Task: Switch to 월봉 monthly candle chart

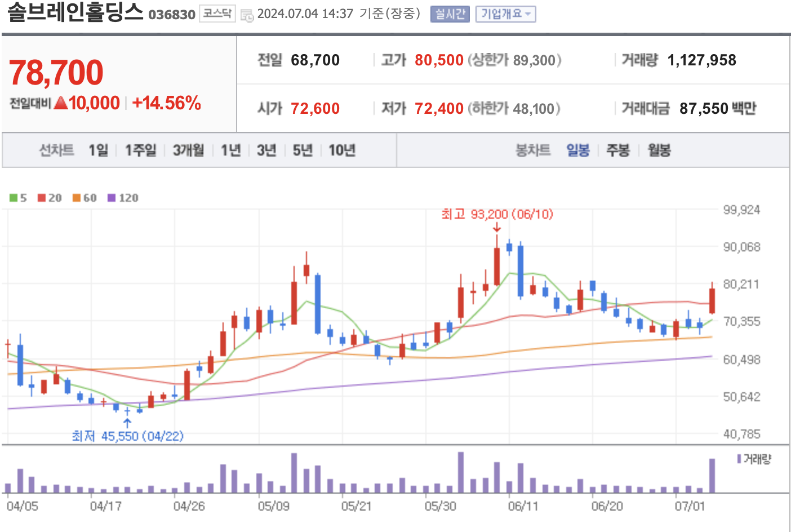Action: point(659,150)
